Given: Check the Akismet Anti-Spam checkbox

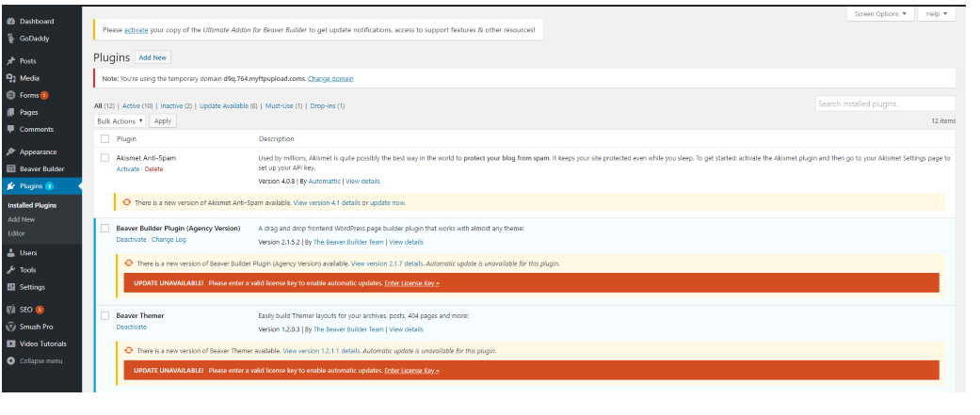Looking at the screenshot, I should (x=105, y=158).
